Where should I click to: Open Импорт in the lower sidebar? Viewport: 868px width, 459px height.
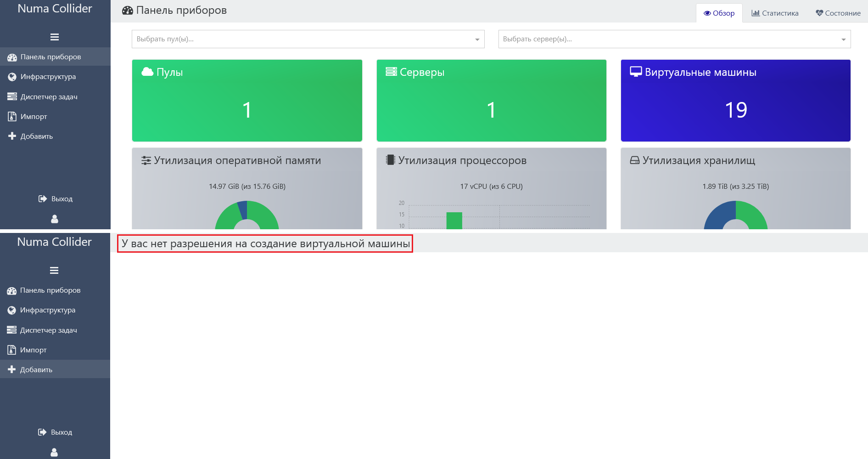tap(55, 350)
